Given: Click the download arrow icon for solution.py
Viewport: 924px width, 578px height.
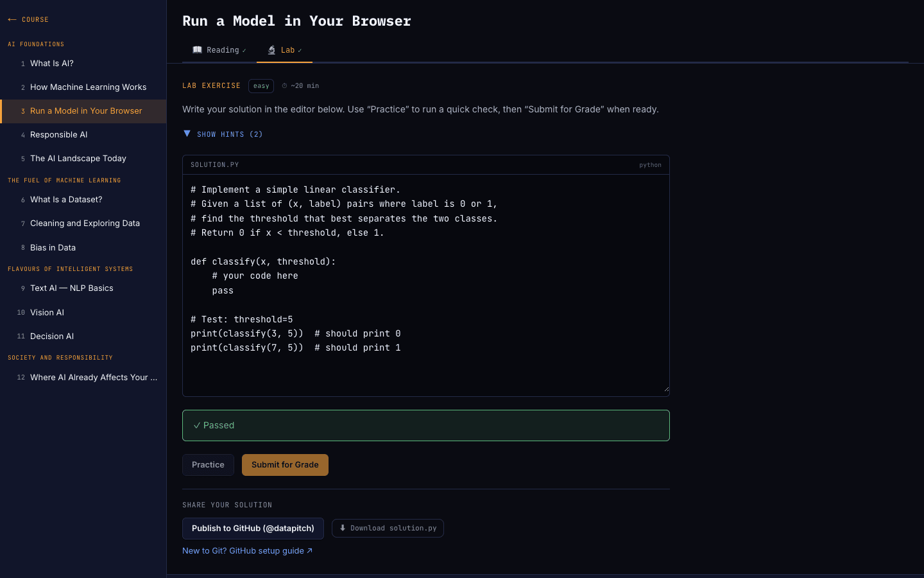Looking at the screenshot, I should [x=343, y=528].
